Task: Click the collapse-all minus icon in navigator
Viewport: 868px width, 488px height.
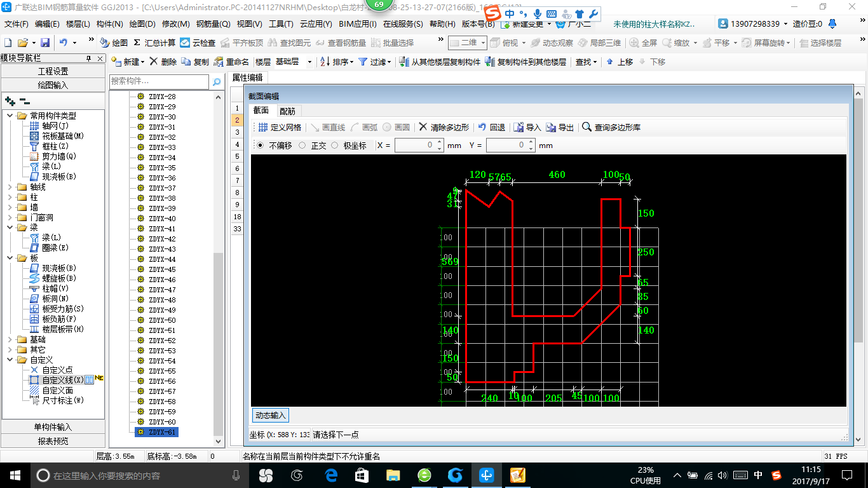Action: click(x=25, y=100)
